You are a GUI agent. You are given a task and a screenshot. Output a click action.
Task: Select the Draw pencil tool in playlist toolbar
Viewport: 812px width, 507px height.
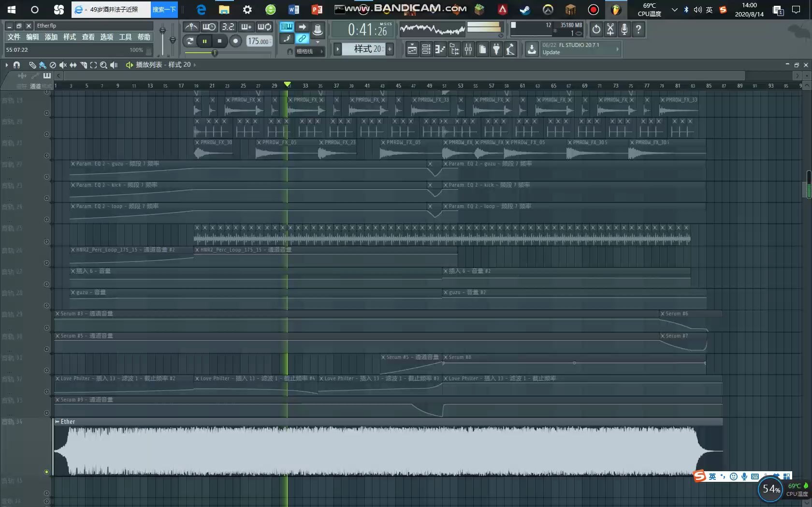[32, 65]
